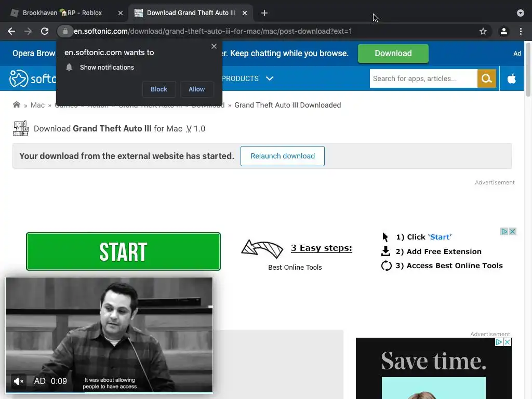Image resolution: width=532 pixels, height=399 pixels.
Task: Click the 'Access Best Online Tools' text
Action: [455, 265]
